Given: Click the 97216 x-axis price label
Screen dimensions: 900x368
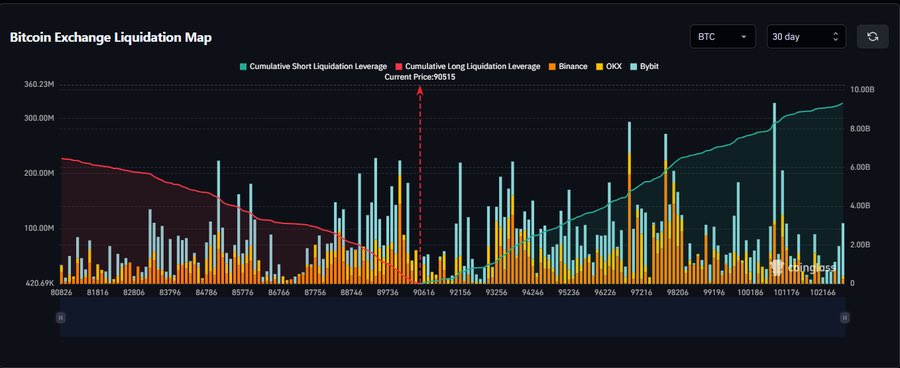Looking at the screenshot, I should point(641,292).
